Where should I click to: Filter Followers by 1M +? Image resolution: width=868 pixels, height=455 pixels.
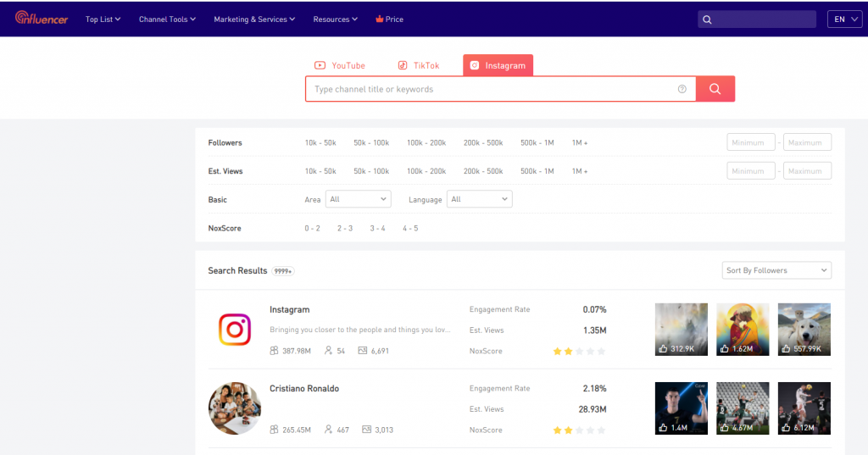tap(580, 143)
